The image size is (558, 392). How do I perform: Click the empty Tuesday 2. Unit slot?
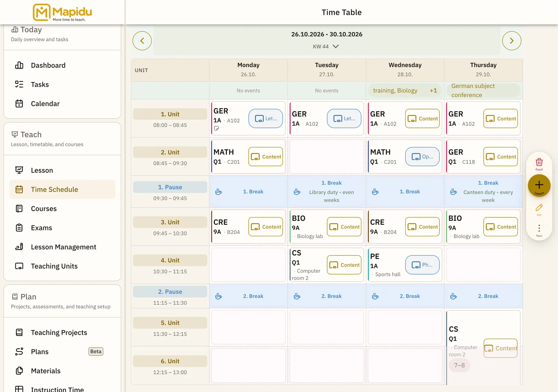tap(327, 156)
